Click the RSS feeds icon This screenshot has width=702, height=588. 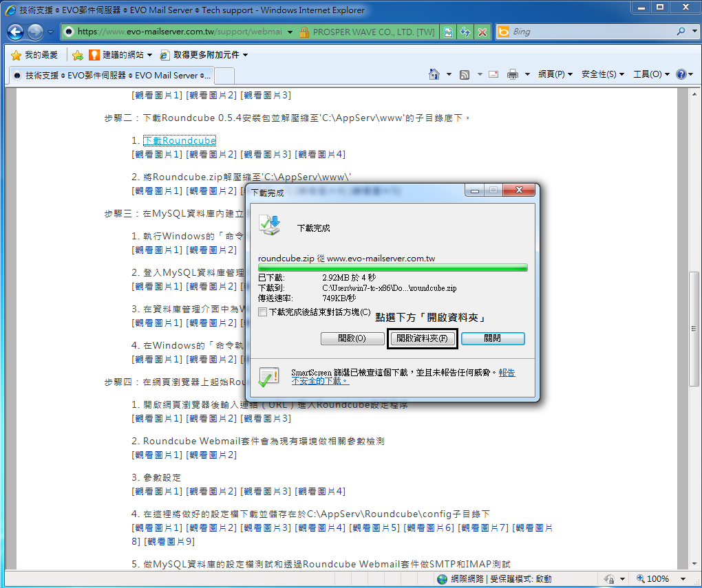click(465, 74)
